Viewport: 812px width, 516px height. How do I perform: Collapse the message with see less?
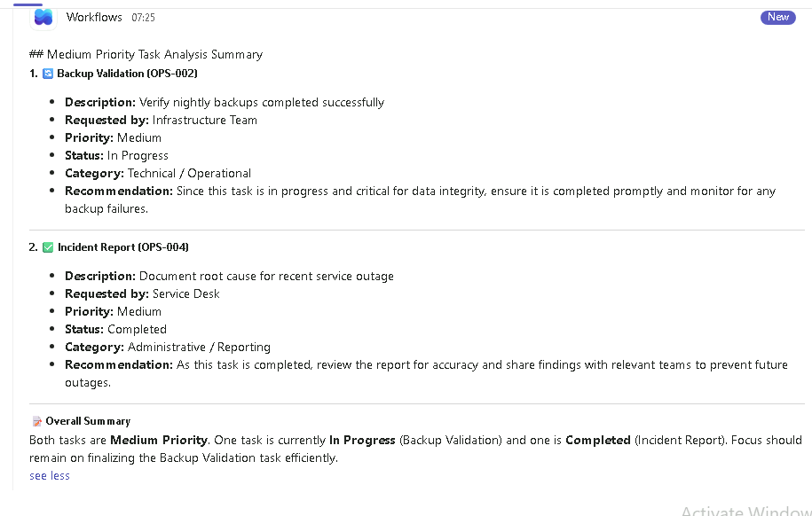coord(50,475)
